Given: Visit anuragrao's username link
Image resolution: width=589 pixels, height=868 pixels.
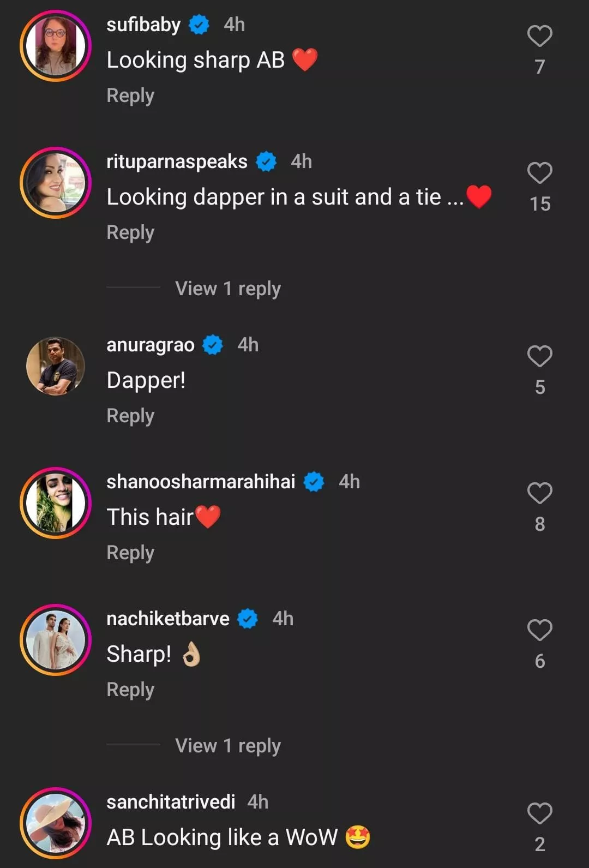Looking at the screenshot, I should (x=151, y=345).
